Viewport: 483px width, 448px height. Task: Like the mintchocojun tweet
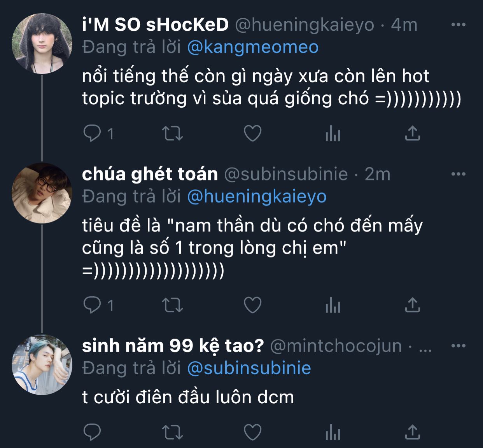252,432
